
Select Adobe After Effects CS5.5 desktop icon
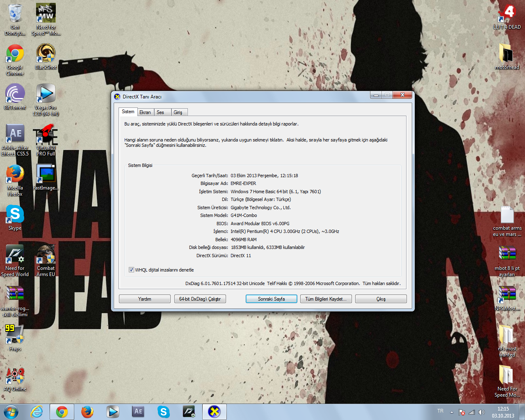point(15,140)
